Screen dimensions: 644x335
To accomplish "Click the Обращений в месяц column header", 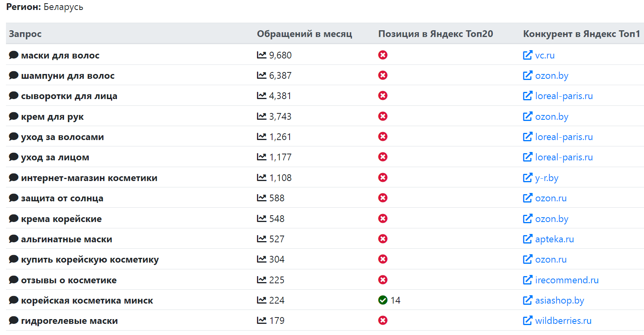I will point(304,34).
